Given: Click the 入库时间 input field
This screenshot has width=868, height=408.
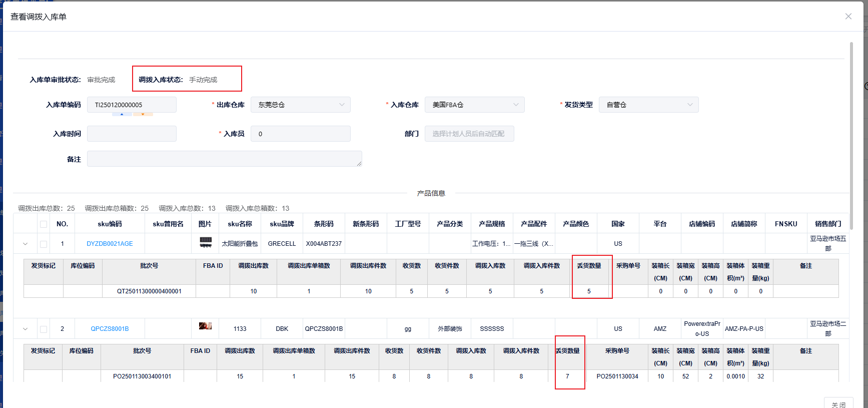Looking at the screenshot, I should 132,134.
